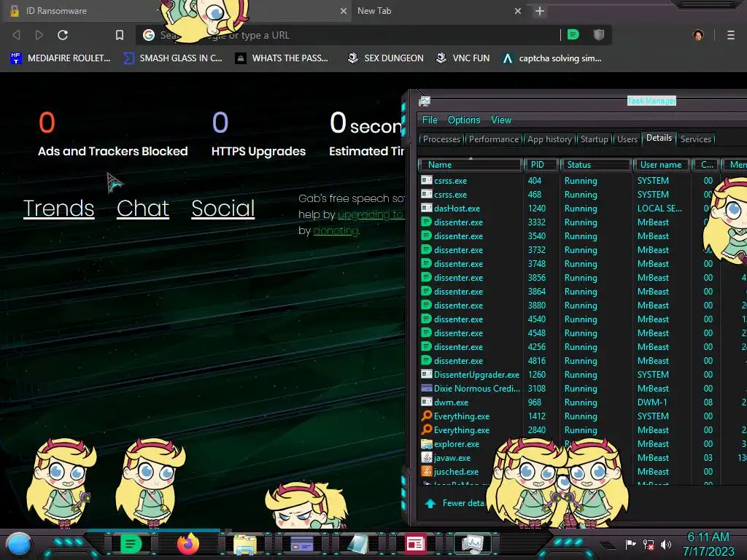Open the captcha solving sim... bookmark
Viewport: 747px width, 560px height.
point(551,58)
